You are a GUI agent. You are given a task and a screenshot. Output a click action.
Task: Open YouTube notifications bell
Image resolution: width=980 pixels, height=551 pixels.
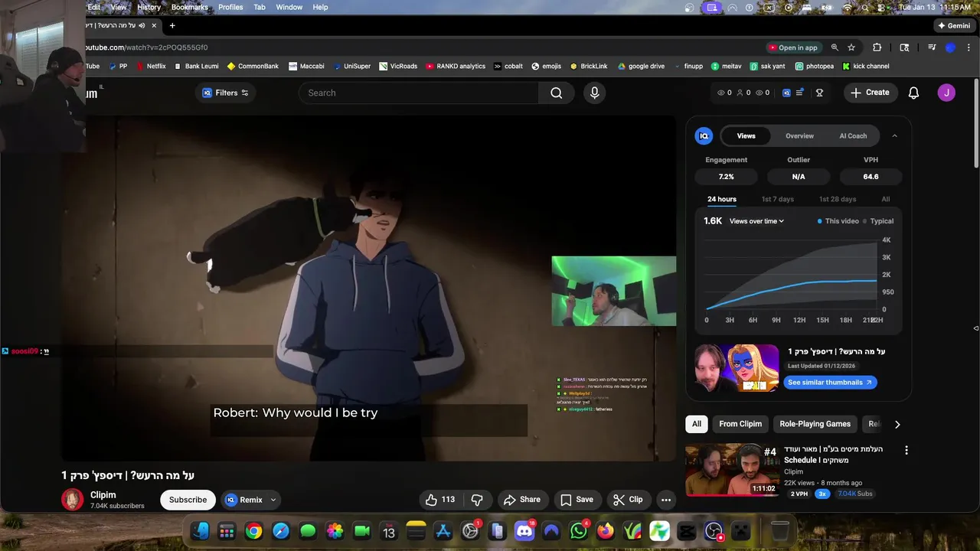coord(913,93)
